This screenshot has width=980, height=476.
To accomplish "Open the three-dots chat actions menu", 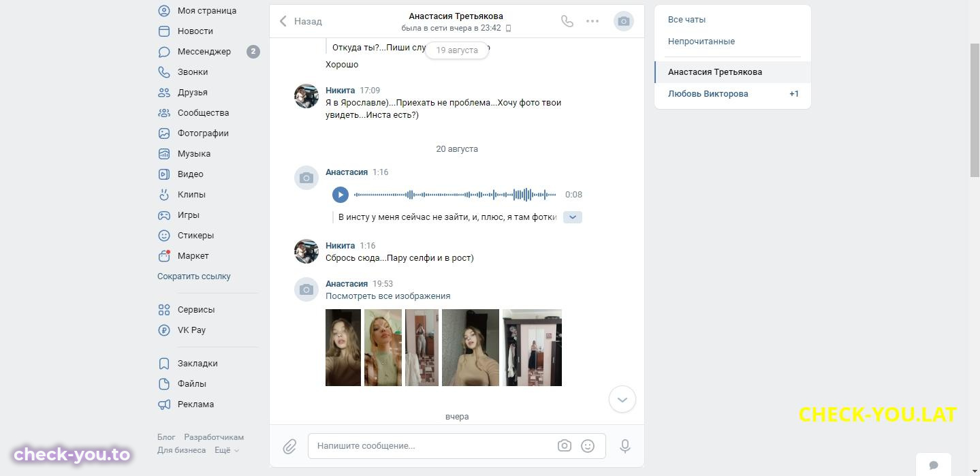I will 592,21.
